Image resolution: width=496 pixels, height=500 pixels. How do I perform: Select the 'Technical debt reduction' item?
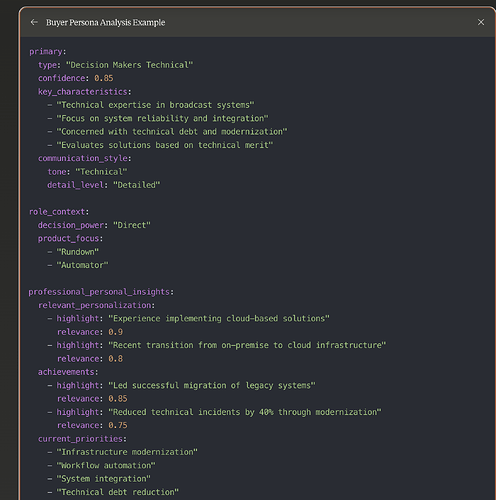tap(118, 492)
